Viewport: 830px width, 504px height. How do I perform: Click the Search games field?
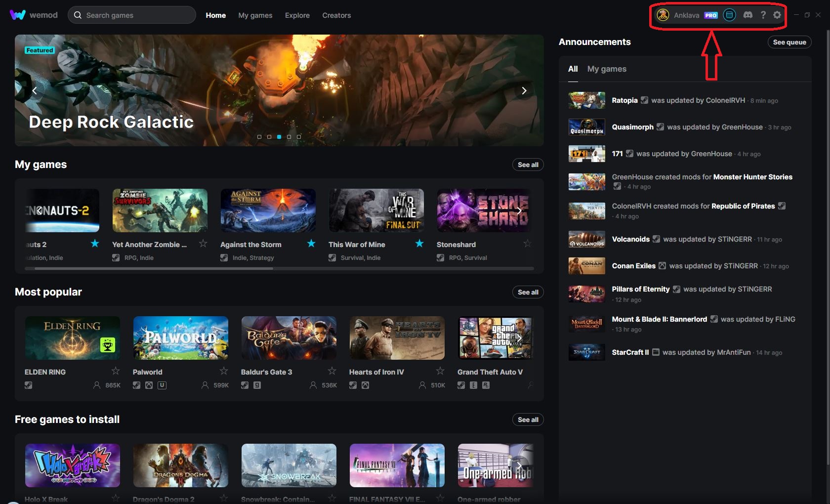click(132, 15)
